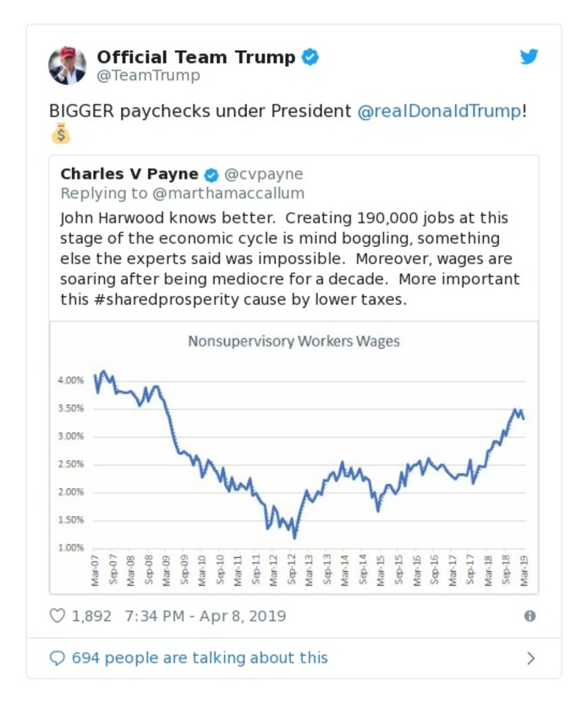This screenshot has height=705, width=588.
Task: Click the Twitter bird logo
Action: [529, 57]
